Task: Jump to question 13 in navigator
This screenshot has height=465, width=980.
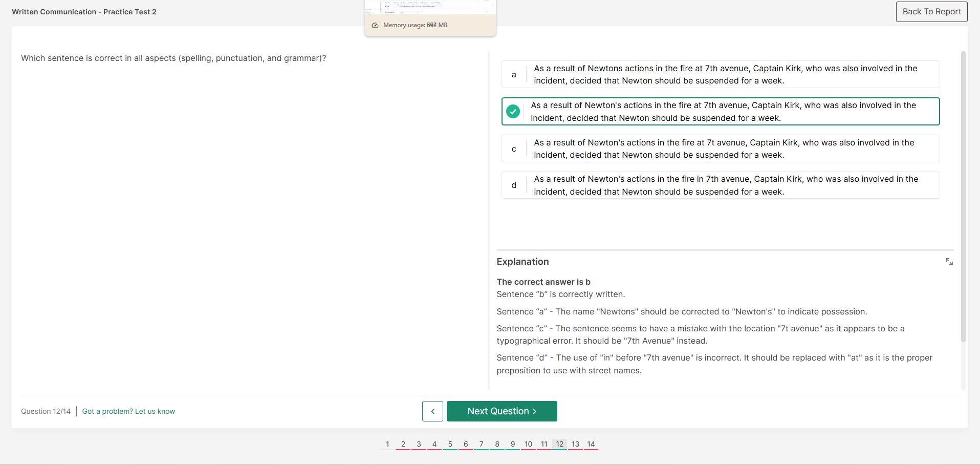Action: tap(575, 444)
